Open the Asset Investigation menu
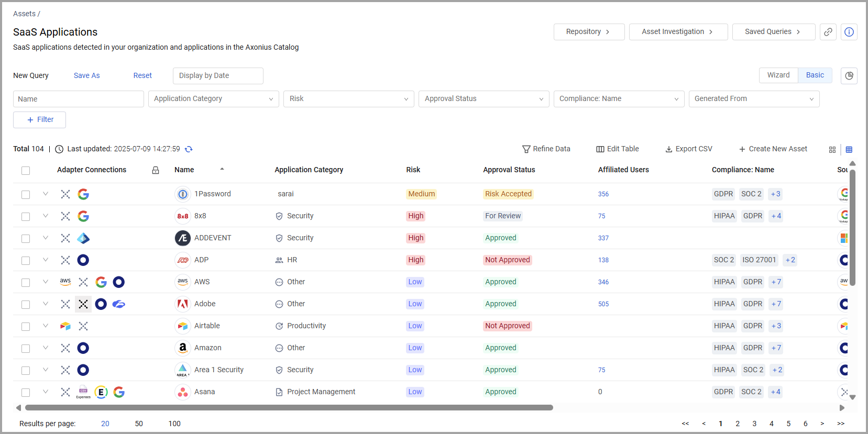The height and width of the screenshot is (434, 868). click(678, 32)
